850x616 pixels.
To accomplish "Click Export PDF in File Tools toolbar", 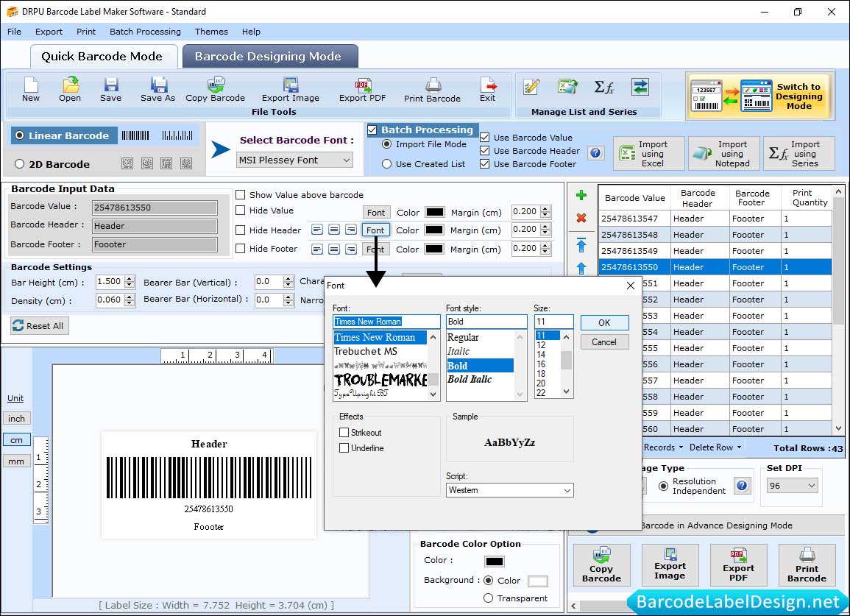I will 362,90.
